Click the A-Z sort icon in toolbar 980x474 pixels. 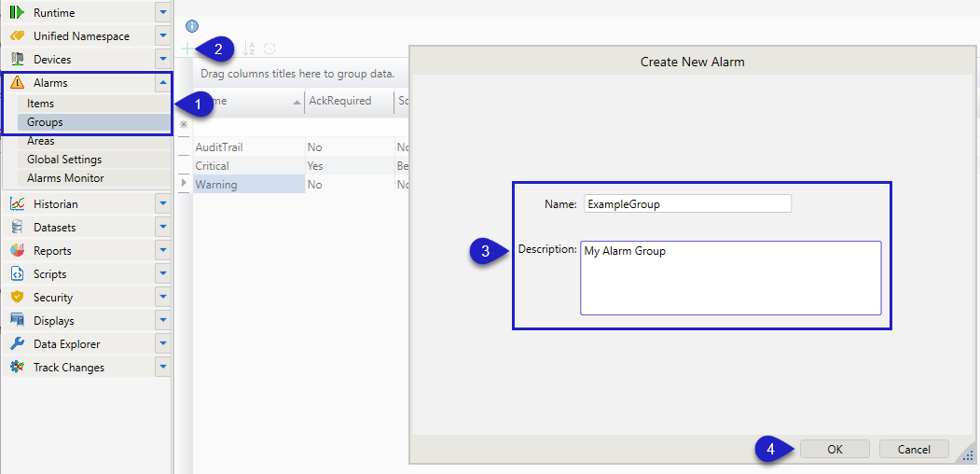(249, 49)
